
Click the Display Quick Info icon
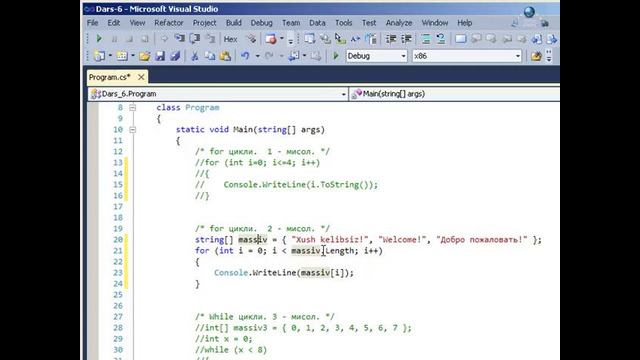(340, 39)
